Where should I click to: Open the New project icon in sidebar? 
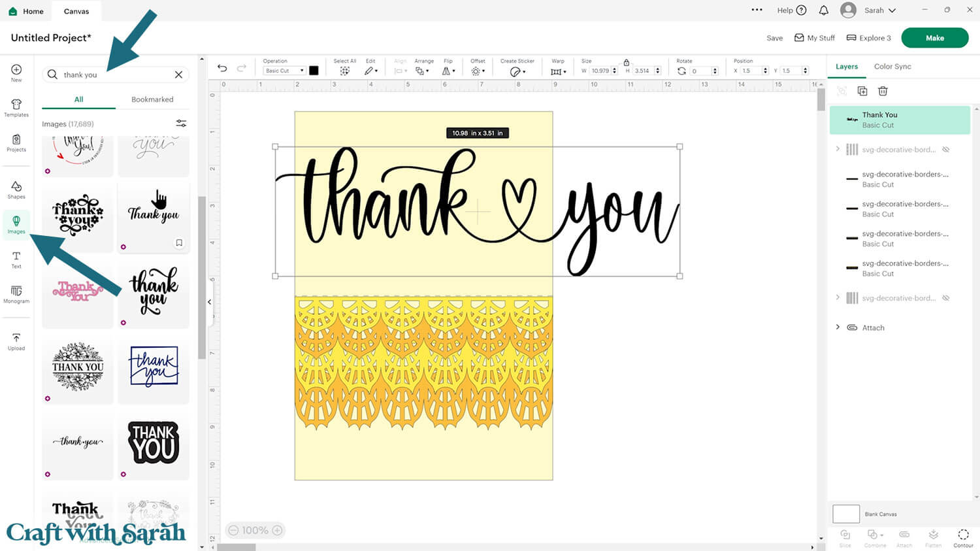pos(16,73)
